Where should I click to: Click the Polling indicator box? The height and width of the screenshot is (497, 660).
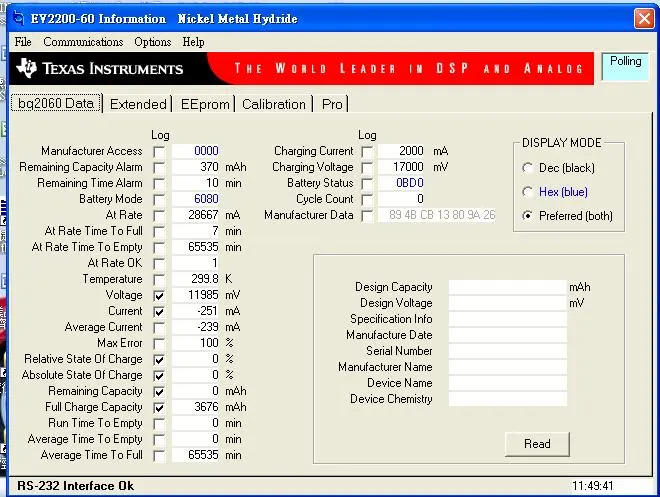click(x=625, y=66)
